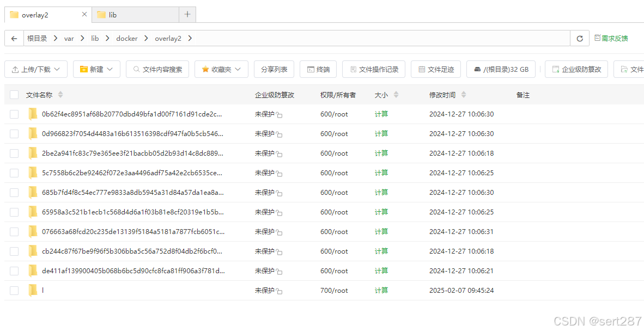Select the overlay2 tab
Screen dimensions: 644x332
pyautogui.click(x=48, y=15)
